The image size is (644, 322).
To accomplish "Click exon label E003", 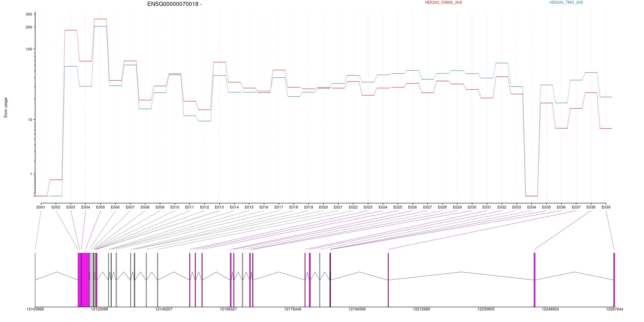I will [71, 207].
